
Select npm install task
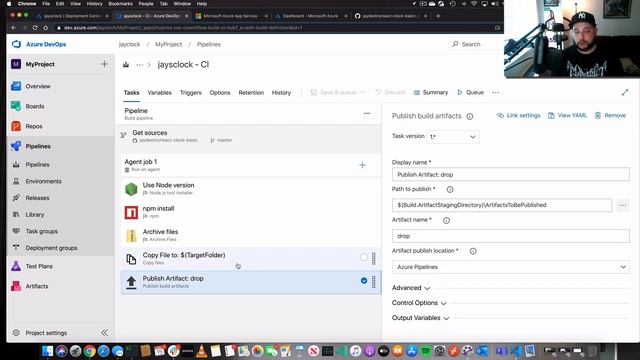251,212
